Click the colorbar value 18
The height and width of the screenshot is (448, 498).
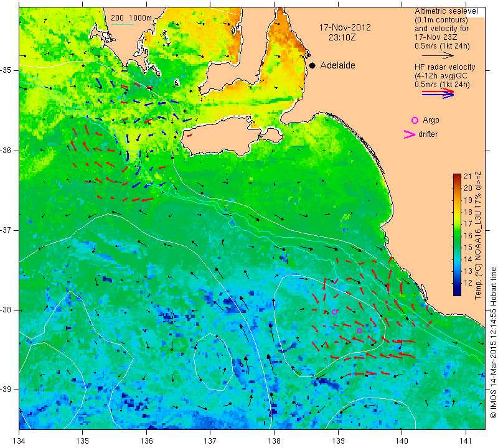click(468, 212)
